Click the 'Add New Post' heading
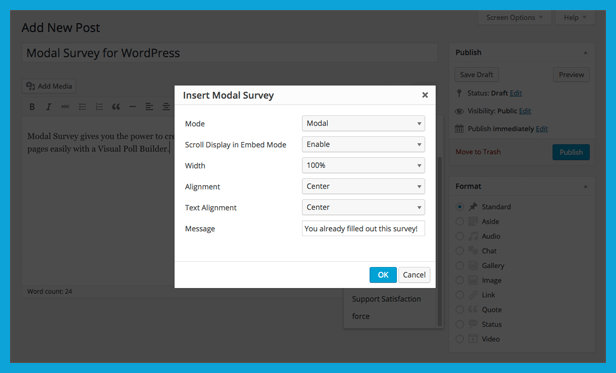The image size is (616, 373). tap(61, 28)
